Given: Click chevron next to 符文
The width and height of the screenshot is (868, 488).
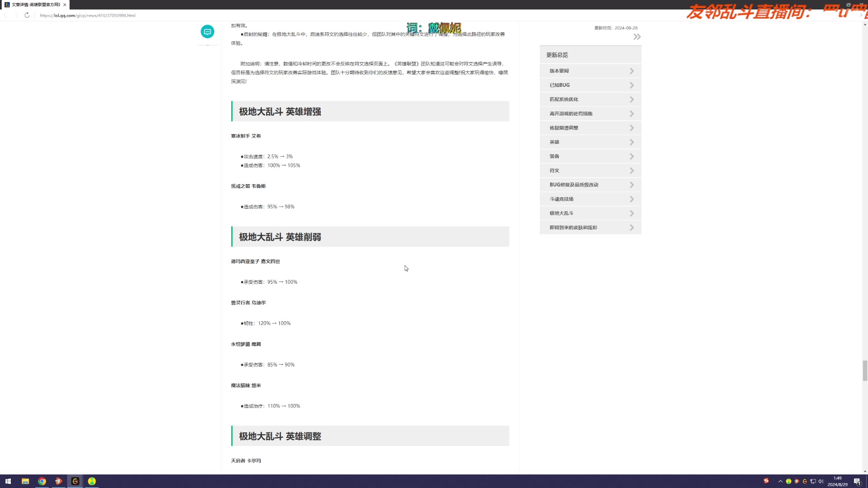Looking at the screenshot, I should (x=632, y=171).
